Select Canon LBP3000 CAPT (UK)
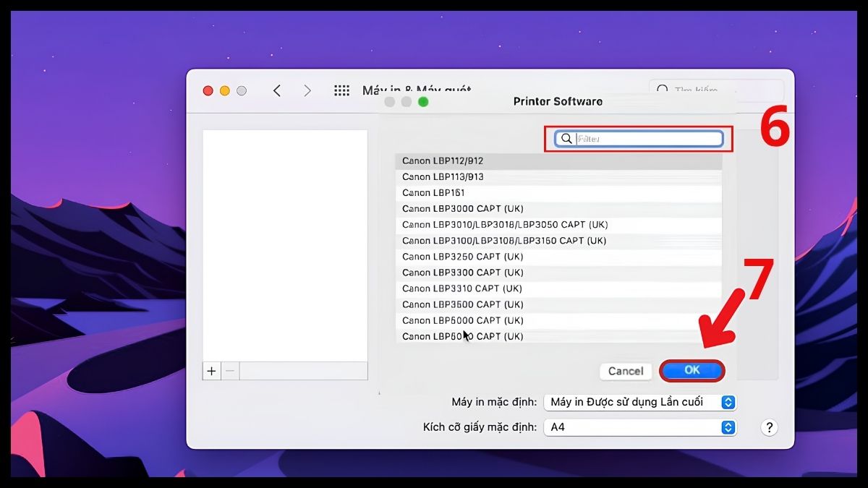 [x=558, y=209]
